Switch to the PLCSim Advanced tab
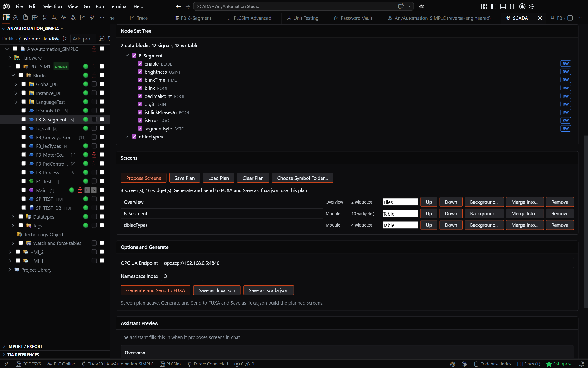The width and height of the screenshot is (588, 368). 249,18
